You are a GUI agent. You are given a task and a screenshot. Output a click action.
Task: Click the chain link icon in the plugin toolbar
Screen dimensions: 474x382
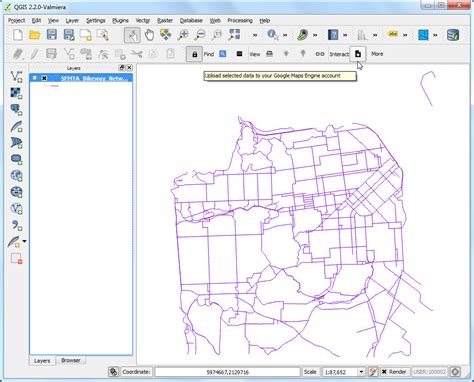pyautogui.click(x=320, y=54)
